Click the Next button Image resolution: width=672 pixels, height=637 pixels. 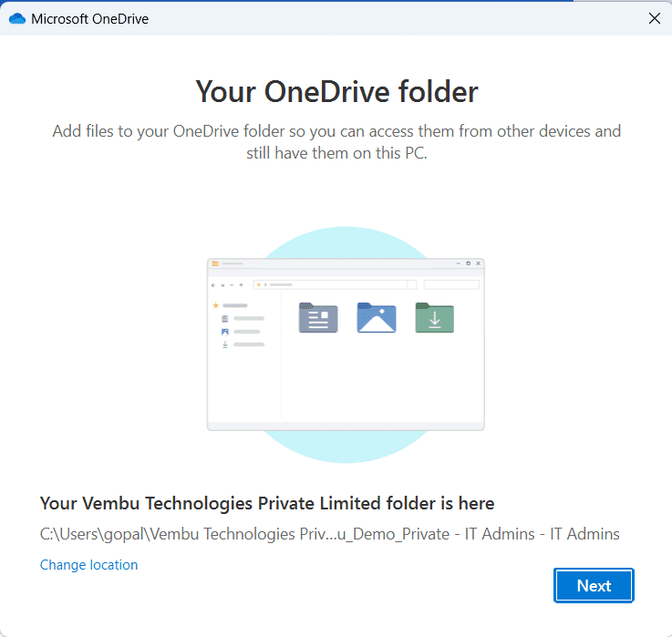594,585
